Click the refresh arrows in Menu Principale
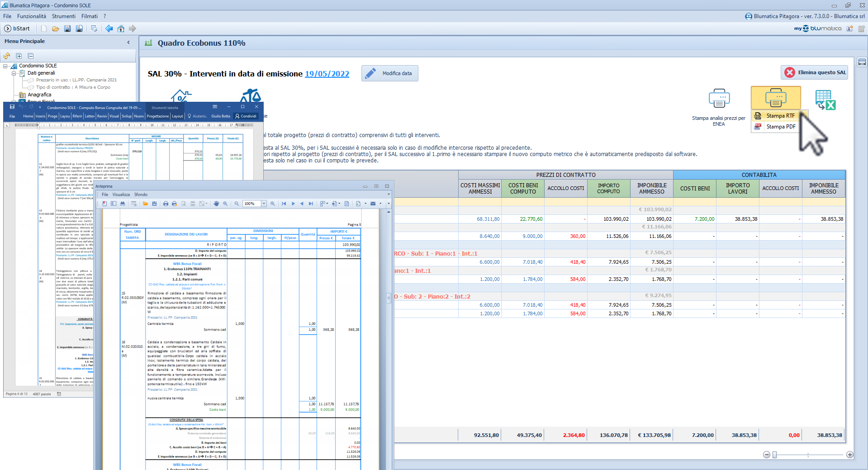This screenshot has height=470, width=868. click(x=7, y=56)
